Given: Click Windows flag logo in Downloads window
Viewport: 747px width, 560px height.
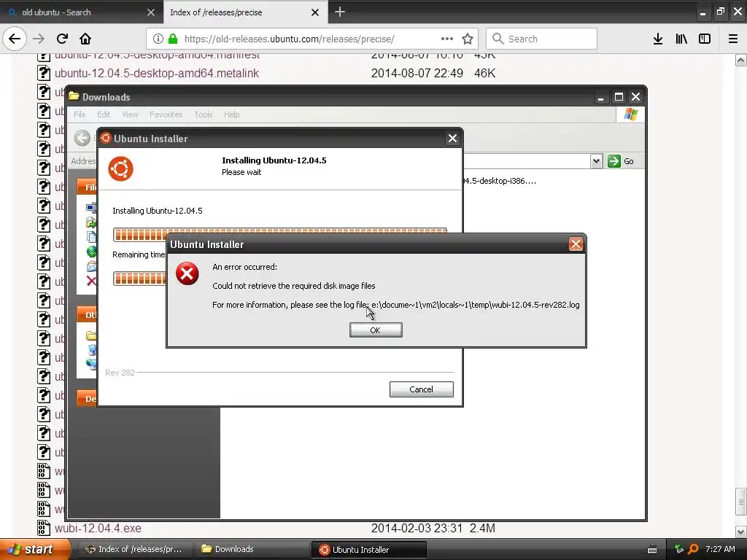Looking at the screenshot, I should 630,114.
